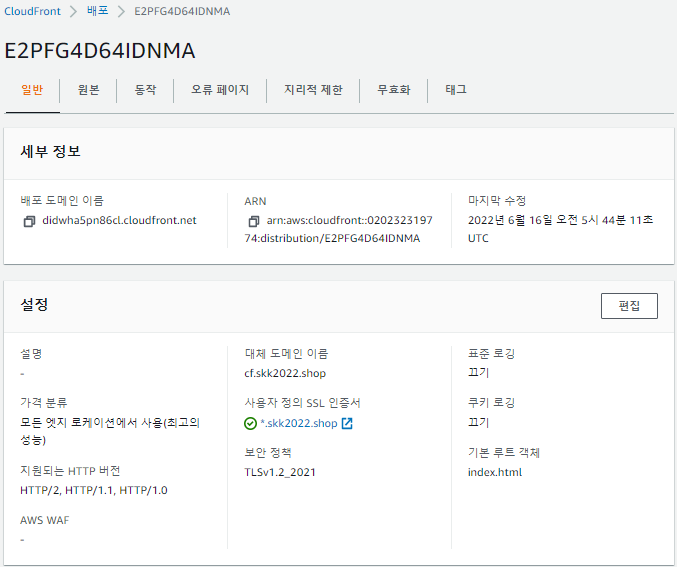The image size is (677, 567).
Task: Click the 보안 정책 label
Action: [x=268, y=453]
